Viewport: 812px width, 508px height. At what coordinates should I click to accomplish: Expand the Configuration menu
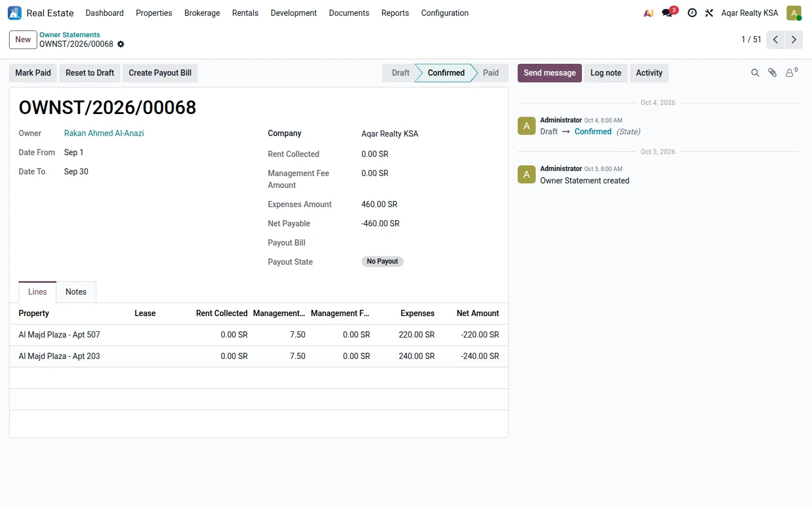tap(445, 13)
